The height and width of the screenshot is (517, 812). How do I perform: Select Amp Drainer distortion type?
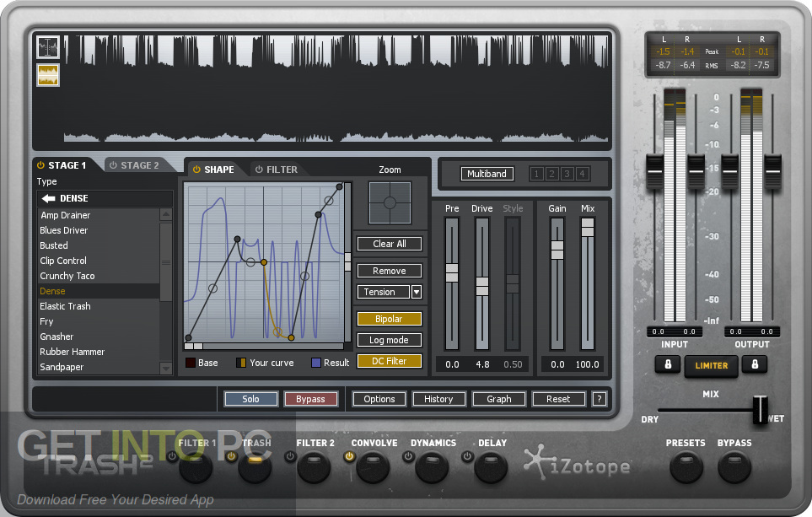99,215
